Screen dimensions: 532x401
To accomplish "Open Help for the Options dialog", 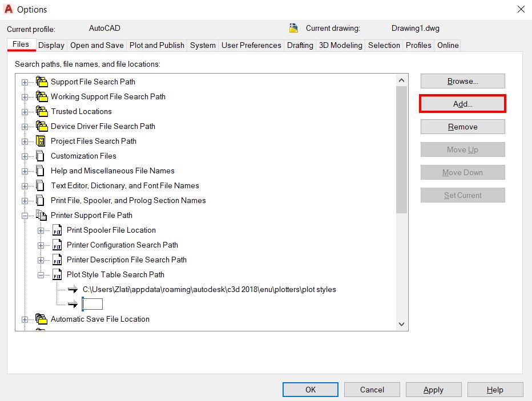I will point(495,390).
